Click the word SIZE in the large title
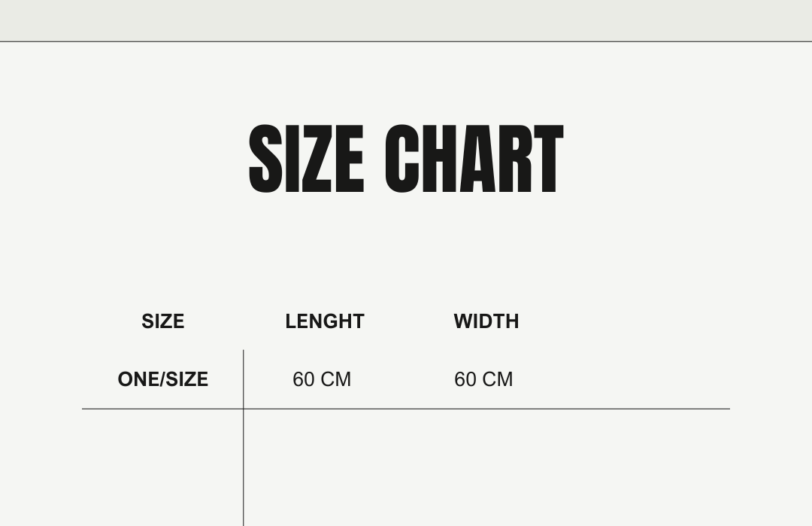 click(x=306, y=160)
